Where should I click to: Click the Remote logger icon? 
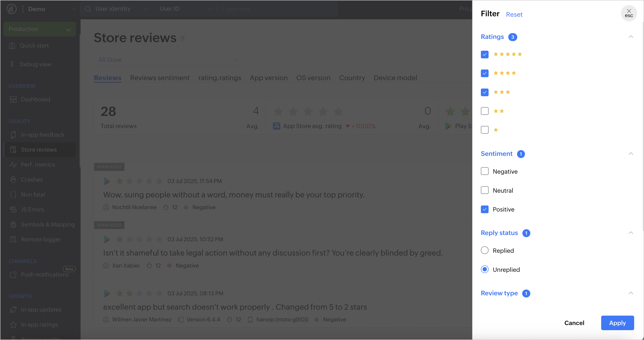tap(13, 239)
